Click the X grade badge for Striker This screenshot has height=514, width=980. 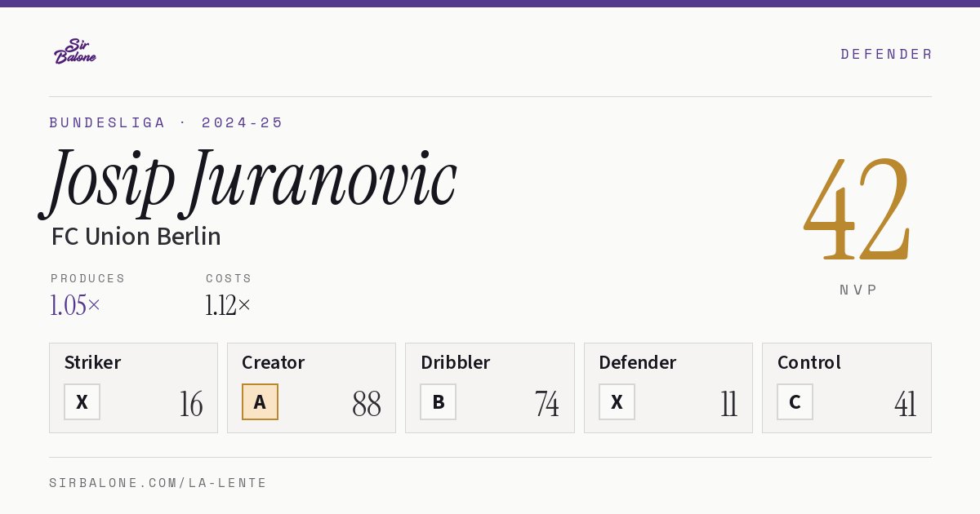pos(82,401)
